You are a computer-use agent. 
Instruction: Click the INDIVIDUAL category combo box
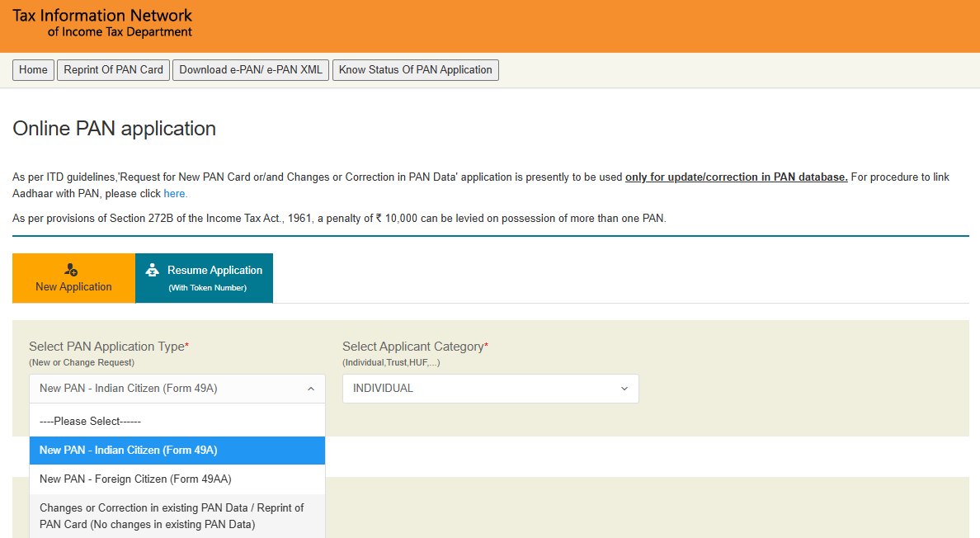tap(490, 388)
